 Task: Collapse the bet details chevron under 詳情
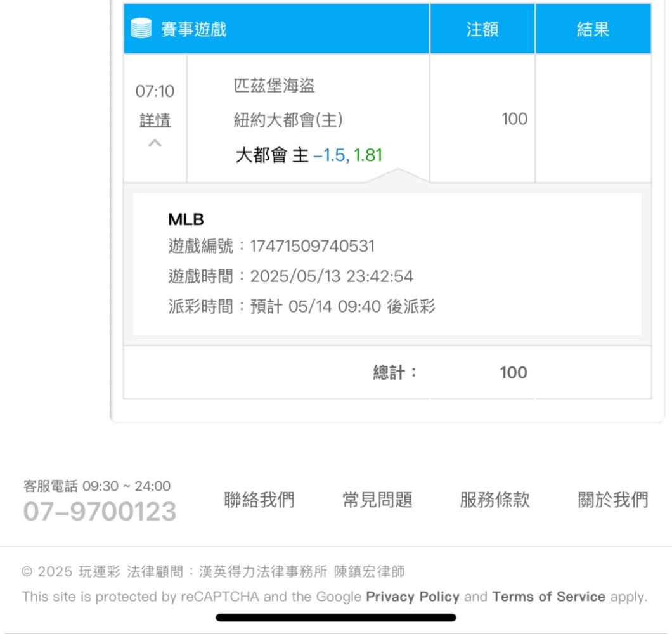(155, 143)
